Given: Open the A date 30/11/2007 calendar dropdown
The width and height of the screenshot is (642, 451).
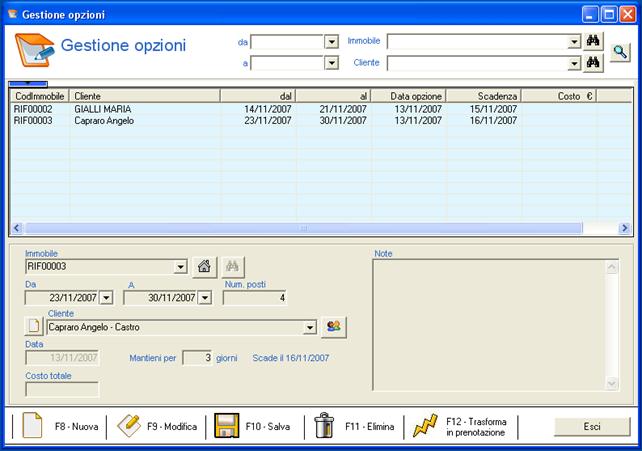Looking at the screenshot, I should pyautogui.click(x=205, y=298).
